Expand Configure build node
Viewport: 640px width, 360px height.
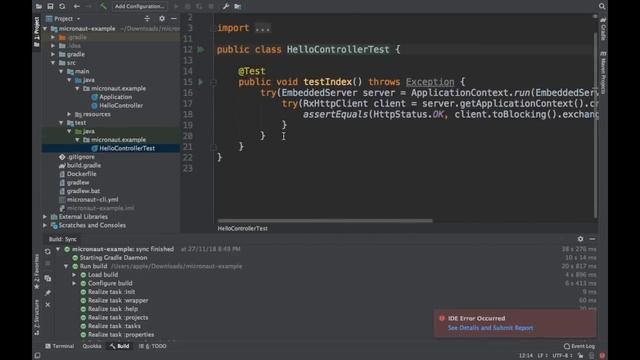pyautogui.click(x=74, y=283)
